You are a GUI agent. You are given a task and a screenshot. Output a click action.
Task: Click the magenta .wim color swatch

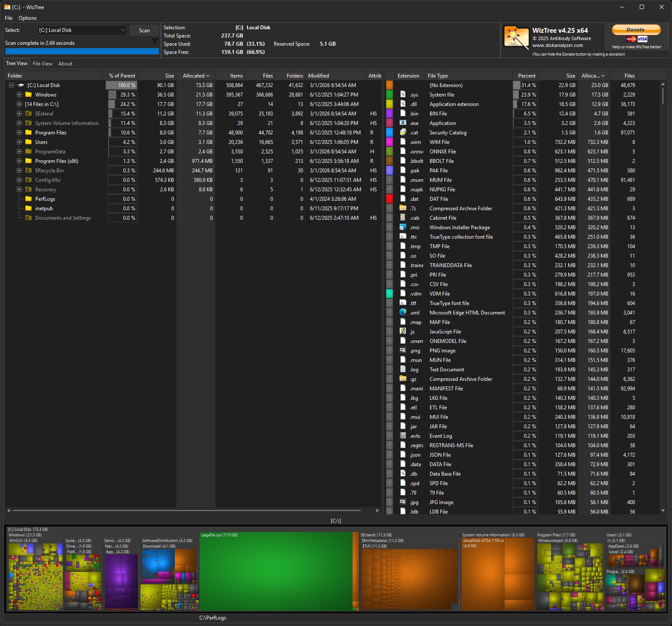pos(390,142)
